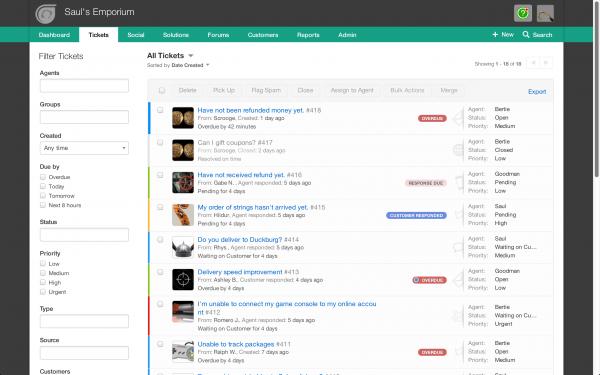Image resolution: width=600 pixels, height=375 pixels.
Task: Open avatar of ticket #414 requester
Action: click(183, 247)
